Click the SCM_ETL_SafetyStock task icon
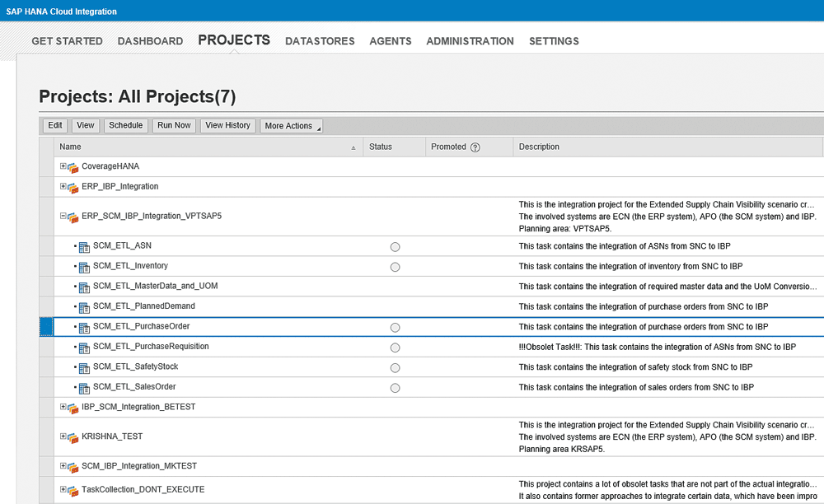824x504 pixels. [83, 368]
